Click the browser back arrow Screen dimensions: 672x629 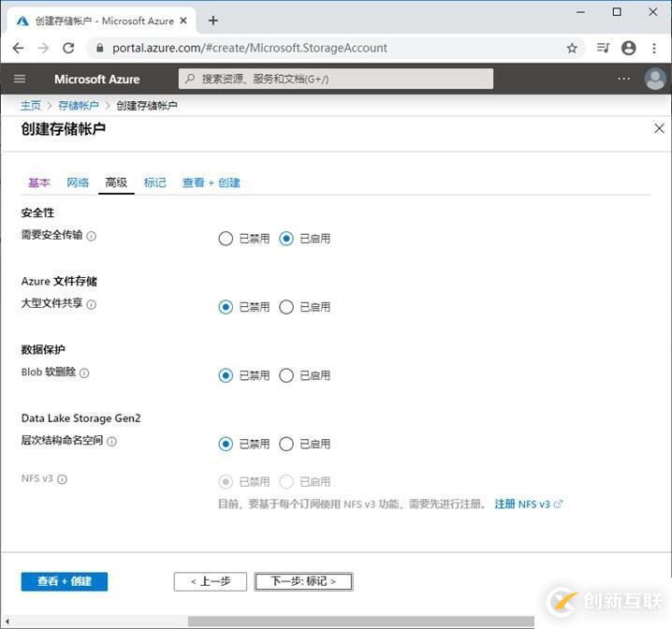click(18, 48)
